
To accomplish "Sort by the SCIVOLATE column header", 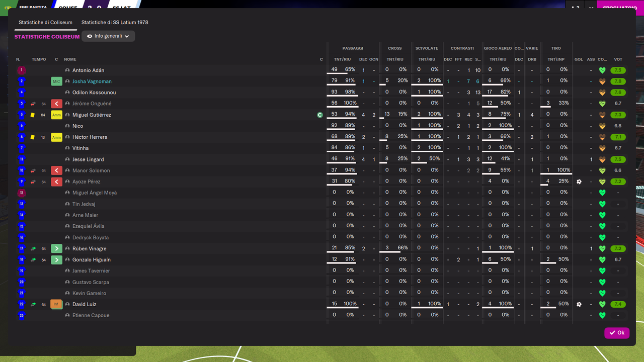I will [x=427, y=48].
